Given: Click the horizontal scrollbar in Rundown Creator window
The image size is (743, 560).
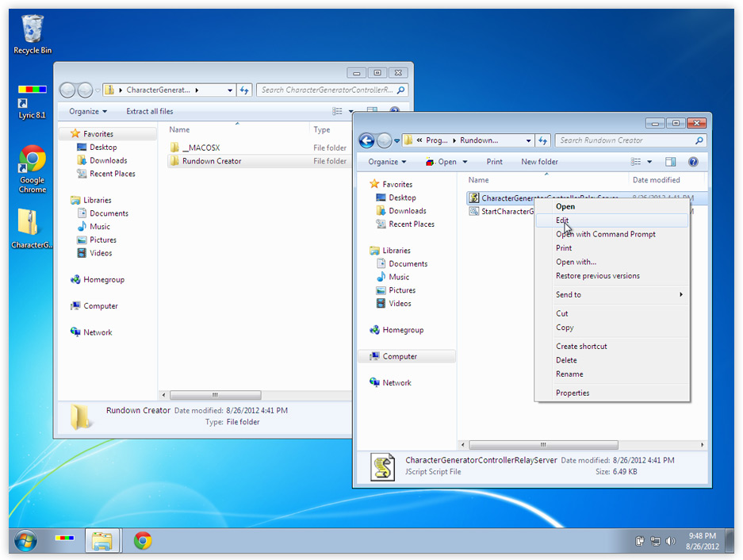Looking at the screenshot, I should pyautogui.click(x=543, y=445).
